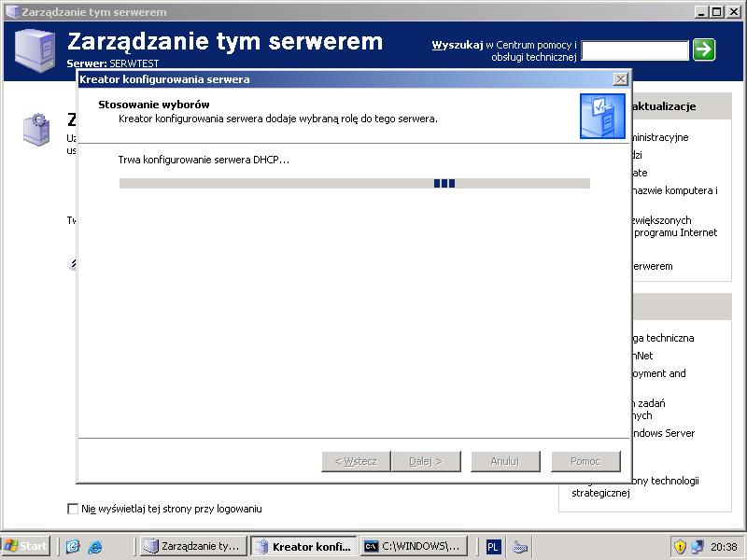Click the 'aktualizacje' panel heading
Viewport: 747px width, 560px height.
point(664,106)
